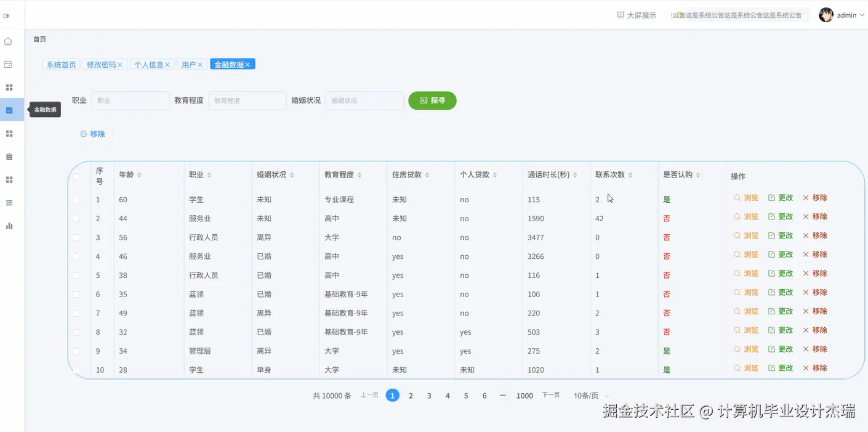The height and width of the screenshot is (432, 868).
Task: Sort by 职业 column arrows
Action: 209,175
